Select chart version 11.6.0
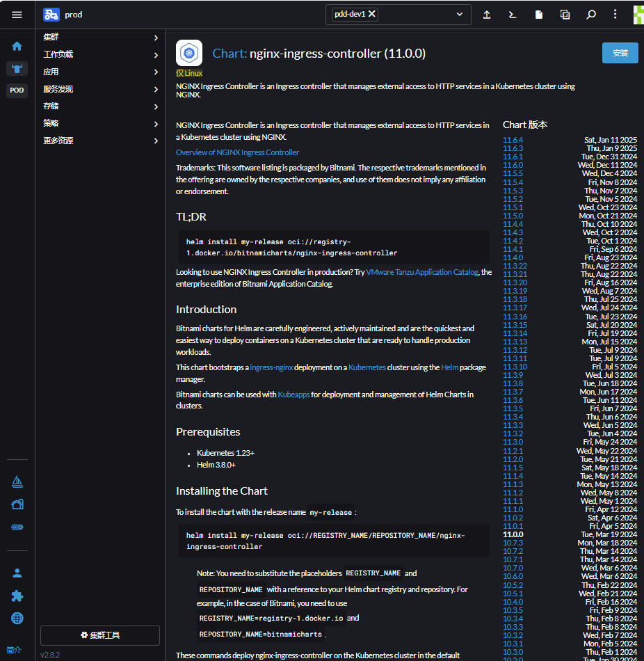Image resolution: width=644 pixels, height=661 pixels. pos(513,166)
